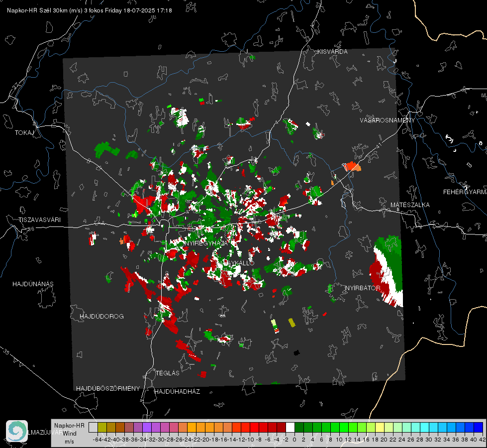Click the map title 'Napkor-HR Szél 30km (m/s)'
The height and width of the screenshot is (448, 487).
(x=45, y=10)
